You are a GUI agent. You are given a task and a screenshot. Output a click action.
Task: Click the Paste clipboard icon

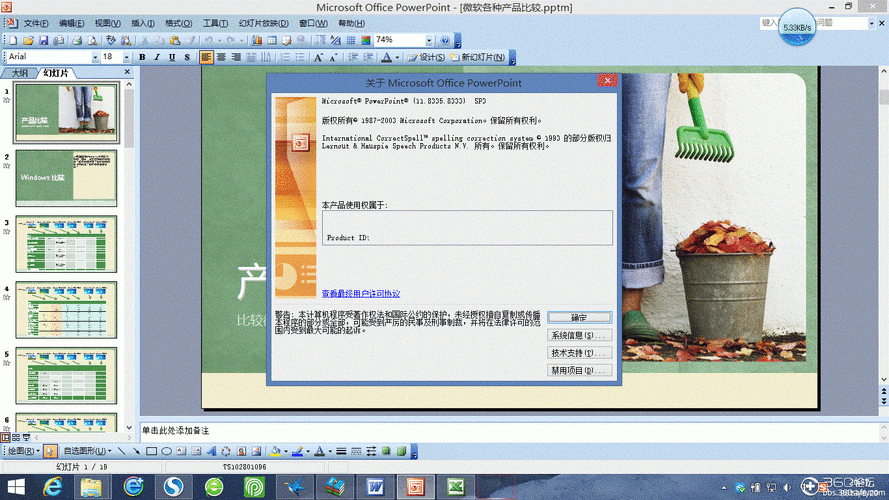click(x=175, y=40)
